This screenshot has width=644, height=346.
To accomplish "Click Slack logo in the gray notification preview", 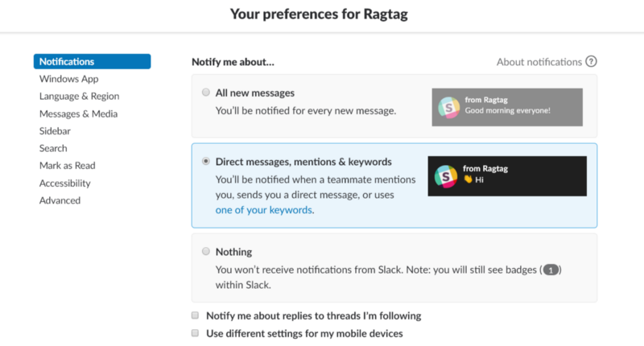I will 448,107.
